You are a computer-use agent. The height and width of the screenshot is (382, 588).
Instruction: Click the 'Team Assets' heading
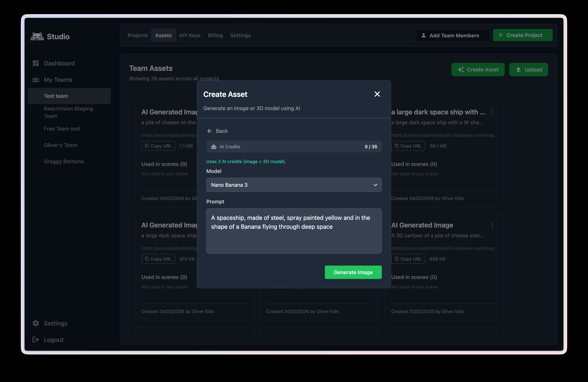[x=151, y=68]
